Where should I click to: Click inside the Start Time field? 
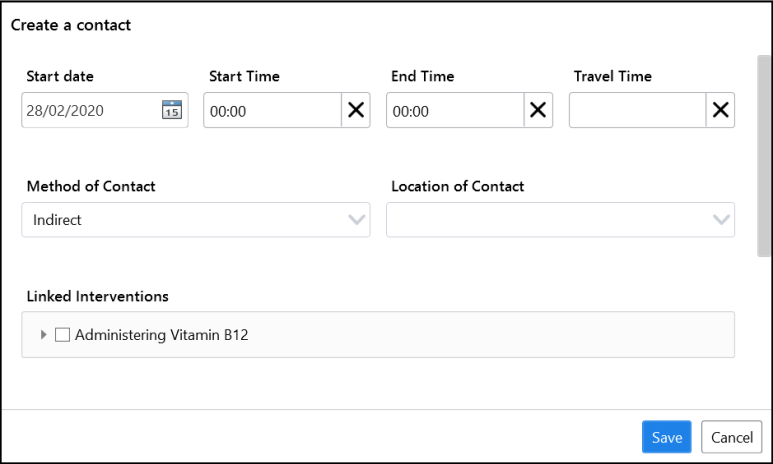pos(273,110)
